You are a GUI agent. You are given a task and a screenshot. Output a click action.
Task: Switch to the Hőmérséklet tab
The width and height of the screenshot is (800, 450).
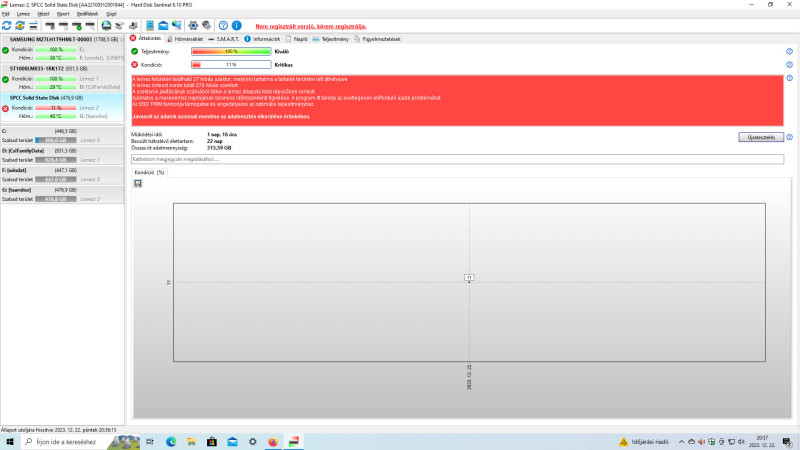[185, 39]
